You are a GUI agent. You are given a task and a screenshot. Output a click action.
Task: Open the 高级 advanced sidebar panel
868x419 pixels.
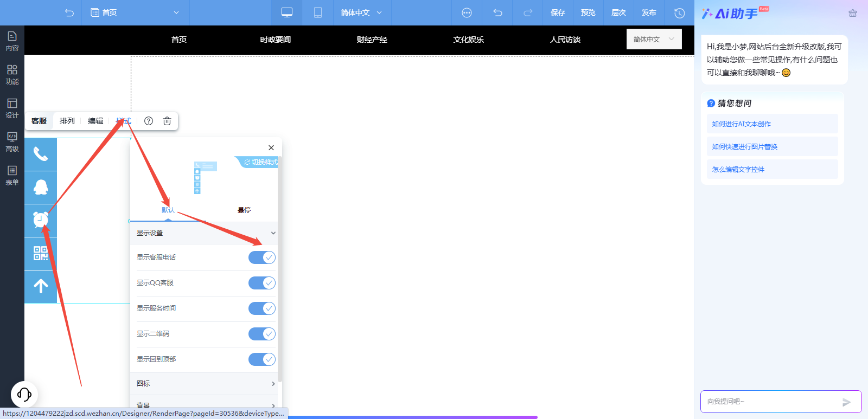[x=12, y=142]
